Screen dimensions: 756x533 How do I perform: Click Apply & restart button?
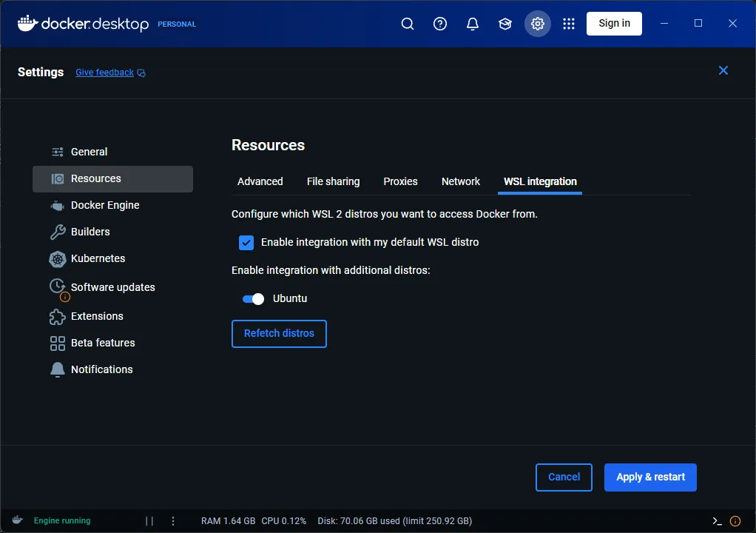point(650,477)
